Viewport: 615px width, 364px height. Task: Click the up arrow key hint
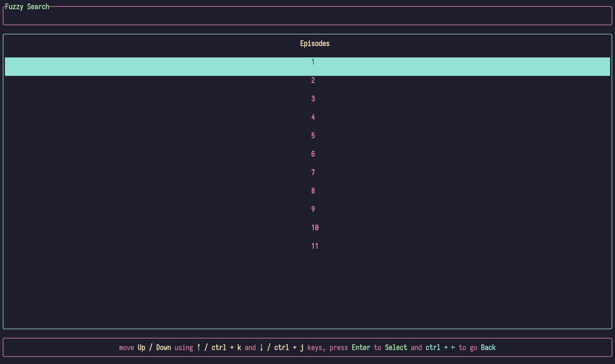199,347
